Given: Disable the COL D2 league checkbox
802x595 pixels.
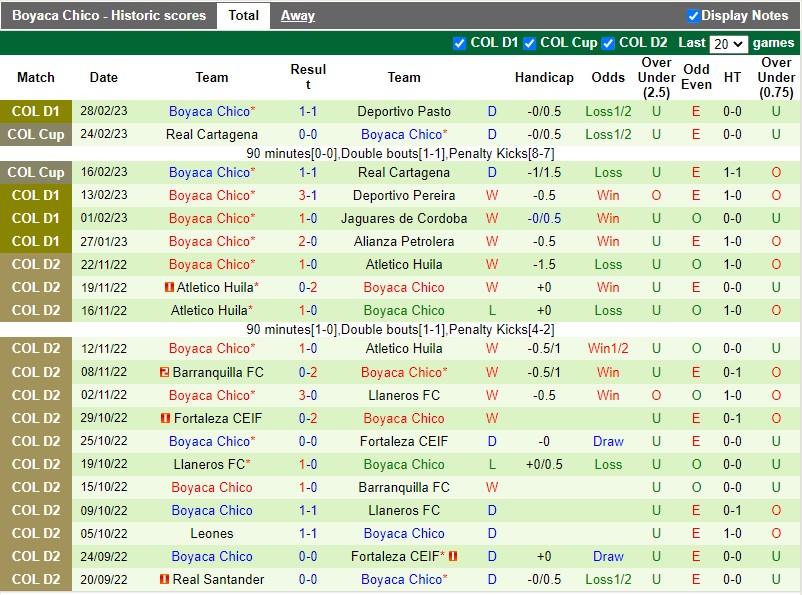Looking at the screenshot, I should (x=608, y=43).
